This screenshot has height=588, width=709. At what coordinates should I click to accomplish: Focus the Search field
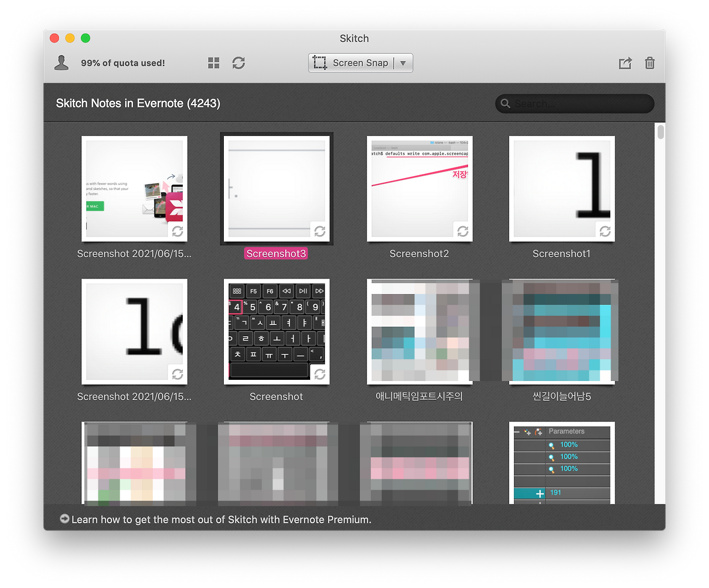(575, 104)
